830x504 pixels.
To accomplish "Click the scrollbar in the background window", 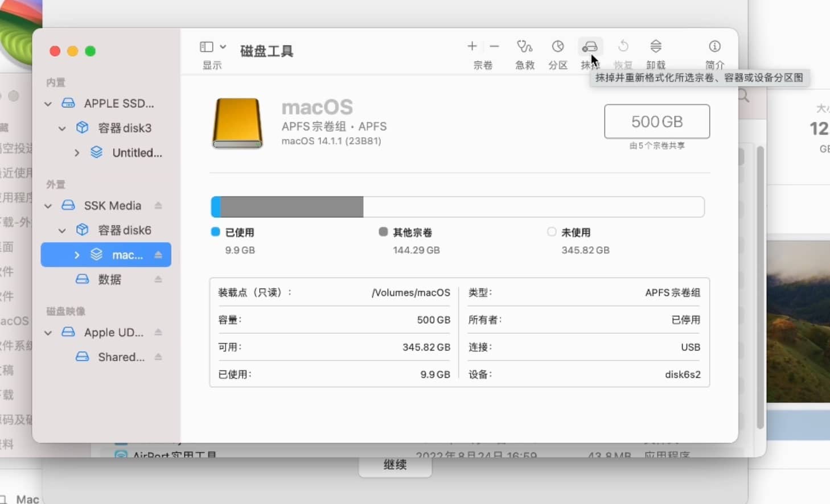I will (x=760, y=287).
